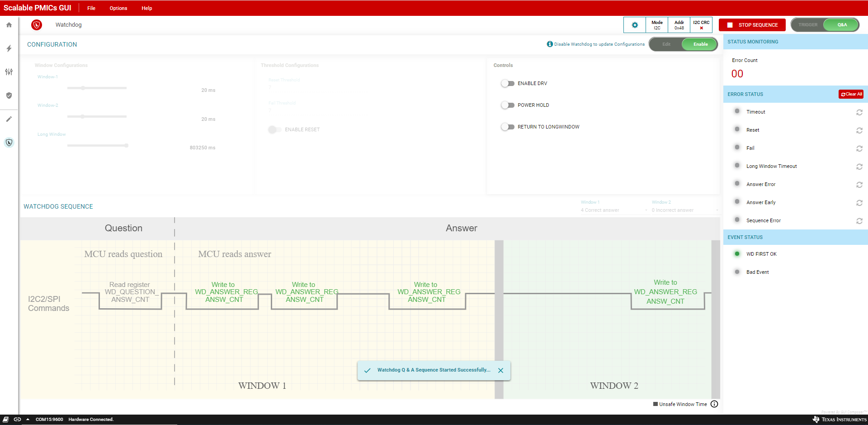Expand the status bar up-arrow
This screenshot has height=425, width=868.
(x=28, y=420)
